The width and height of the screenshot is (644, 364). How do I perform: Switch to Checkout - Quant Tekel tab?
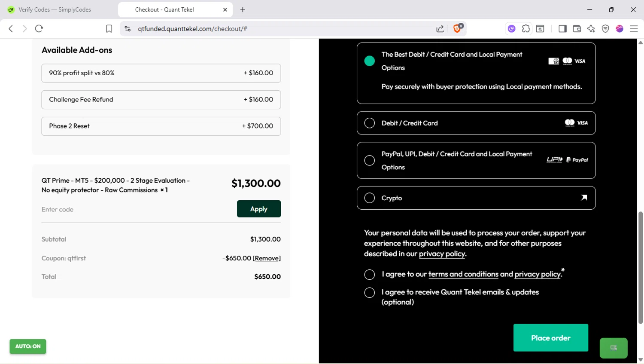[175, 9]
